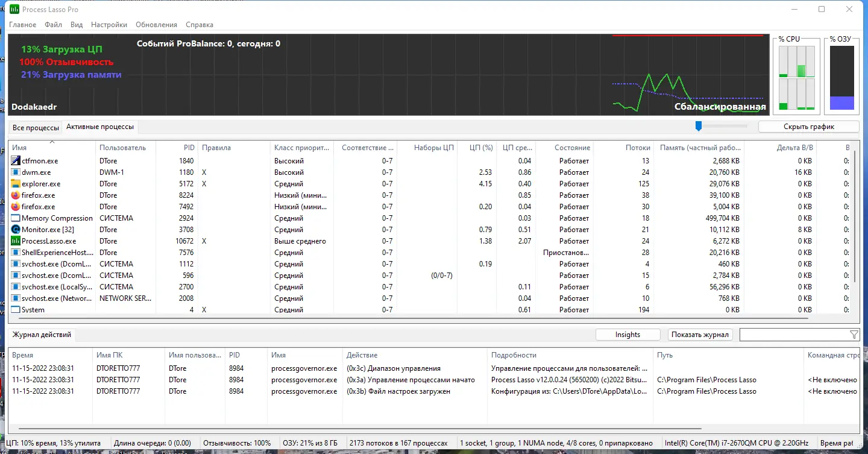The height and width of the screenshot is (454, 868).
Task: Sort processes by the process-list PID column
Action: [x=177, y=148]
